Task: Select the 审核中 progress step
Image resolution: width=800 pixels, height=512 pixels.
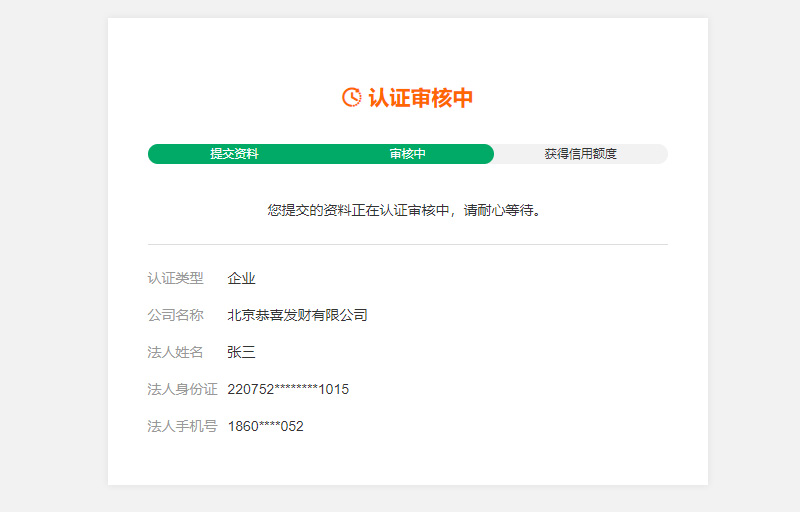Action: click(407, 154)
